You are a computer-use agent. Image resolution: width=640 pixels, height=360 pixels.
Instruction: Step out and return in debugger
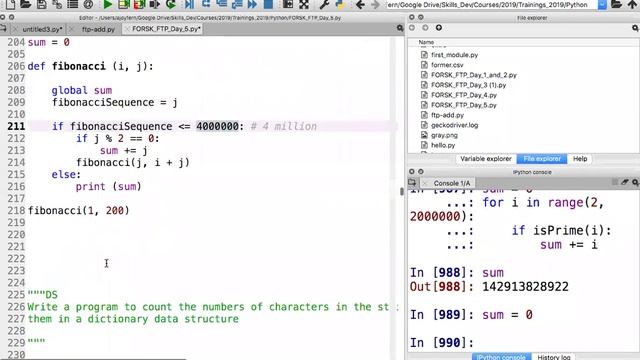[237, 4]
